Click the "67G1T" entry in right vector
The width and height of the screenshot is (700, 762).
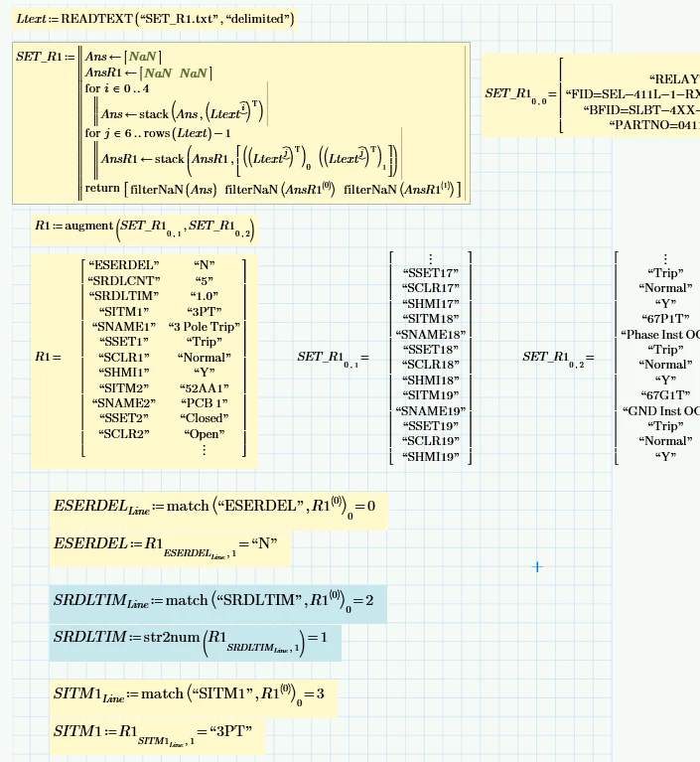pos(665,395)
